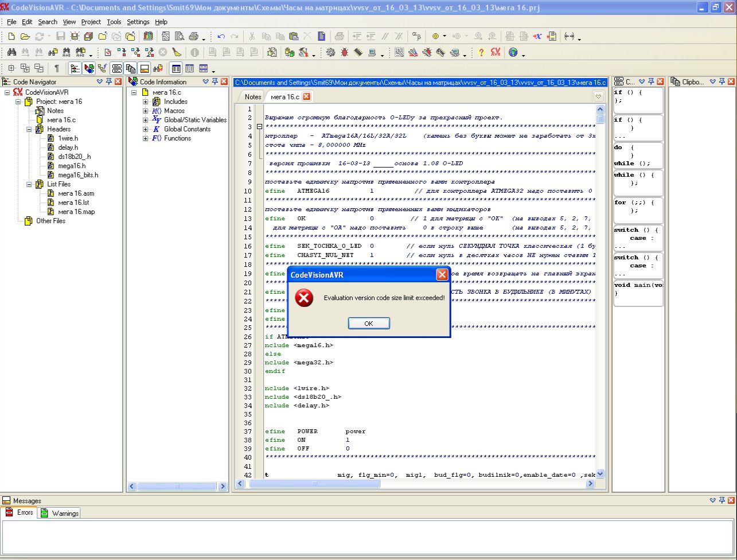Switch to the Notes tab
The width and height of the screenshot is (737, 560).
pos(252,97)
